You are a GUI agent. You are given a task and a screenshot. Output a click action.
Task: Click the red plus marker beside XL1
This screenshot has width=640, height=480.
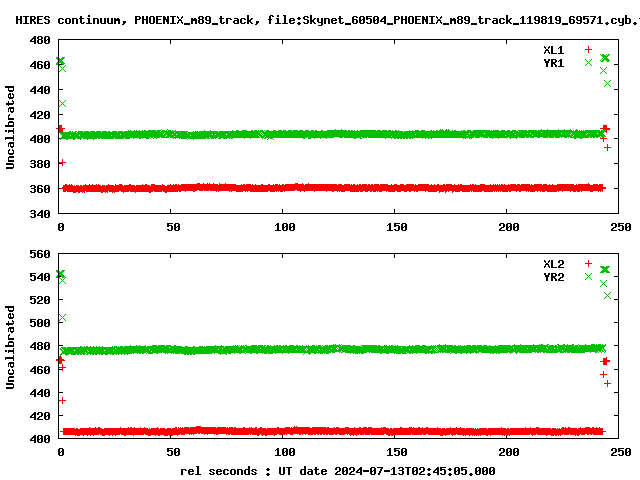(588, 49)
